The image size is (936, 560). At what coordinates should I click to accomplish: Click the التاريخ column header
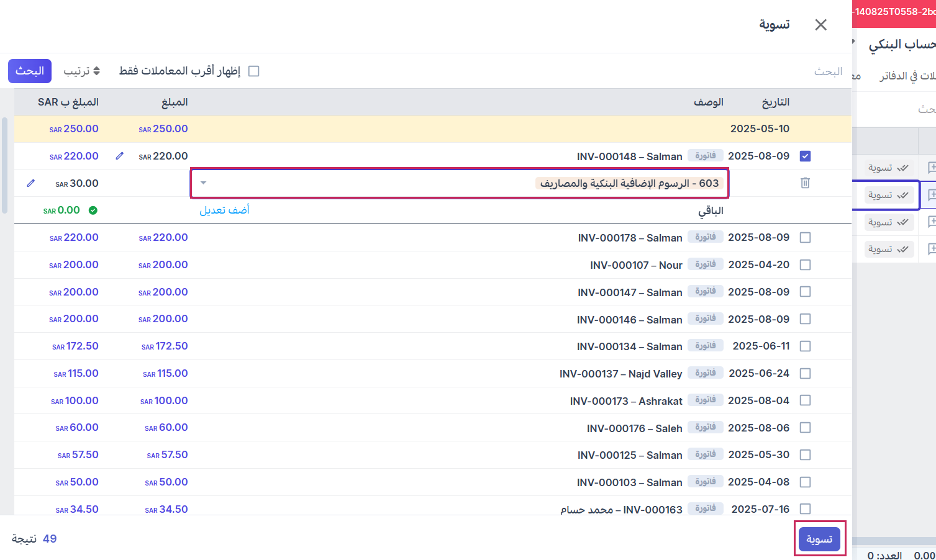tap(775, 102)
